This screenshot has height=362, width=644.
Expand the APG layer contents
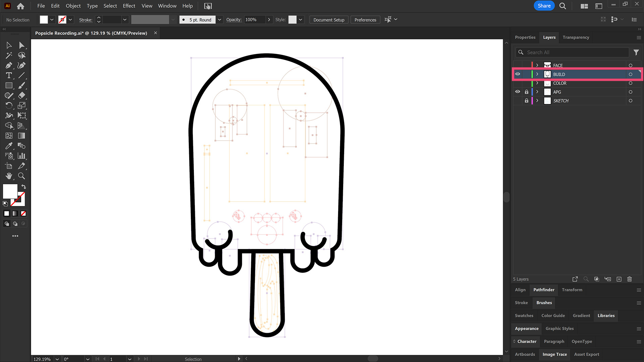pos(537,92)
